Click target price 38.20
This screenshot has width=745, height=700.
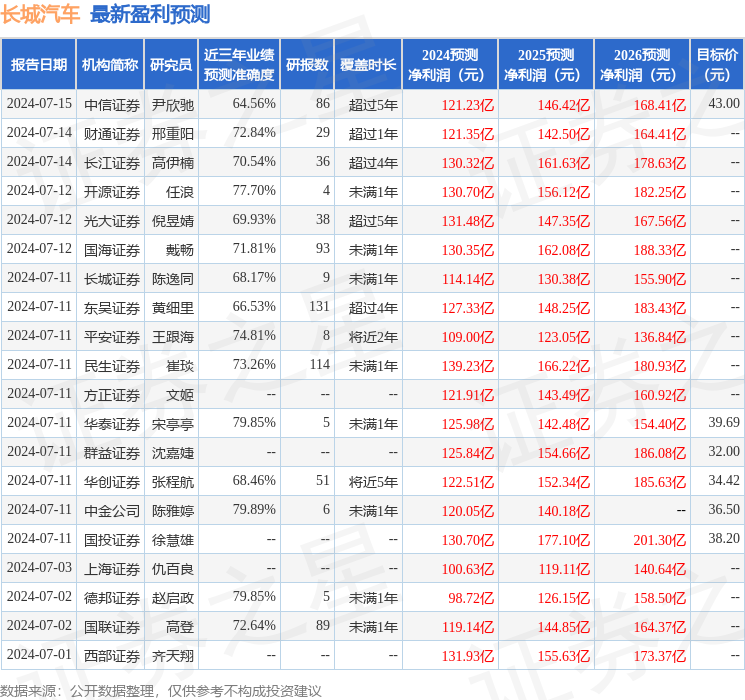(x=724, y=538)
